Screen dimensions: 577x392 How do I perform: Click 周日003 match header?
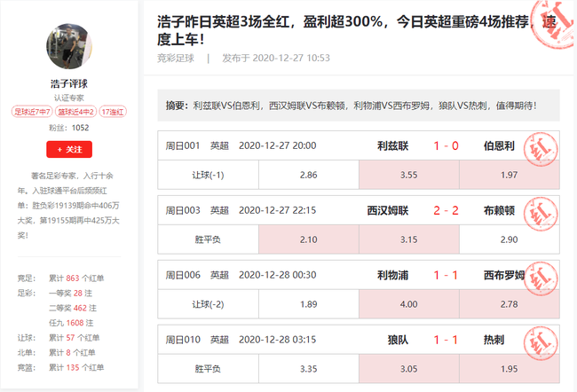(x=359, y=210)
